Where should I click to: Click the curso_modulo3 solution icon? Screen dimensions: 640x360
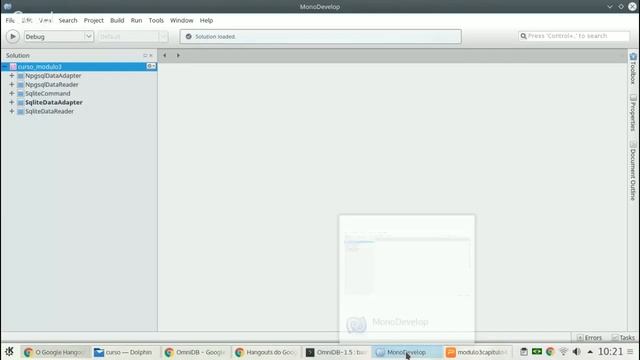tap(13, 67)
